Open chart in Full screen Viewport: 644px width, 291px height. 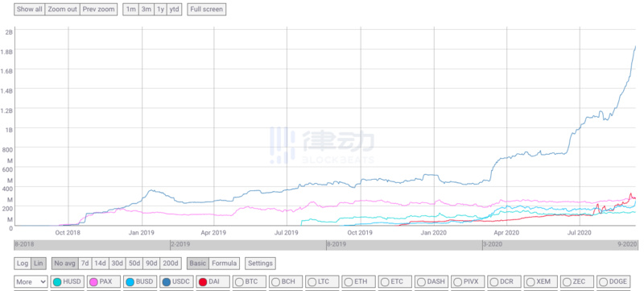click(207, 10)
